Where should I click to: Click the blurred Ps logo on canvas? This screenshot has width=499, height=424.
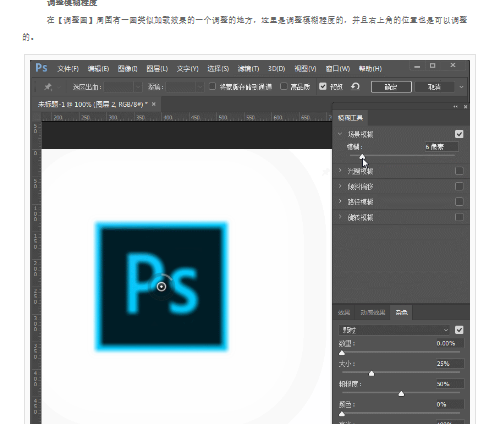tap(162, 286)
